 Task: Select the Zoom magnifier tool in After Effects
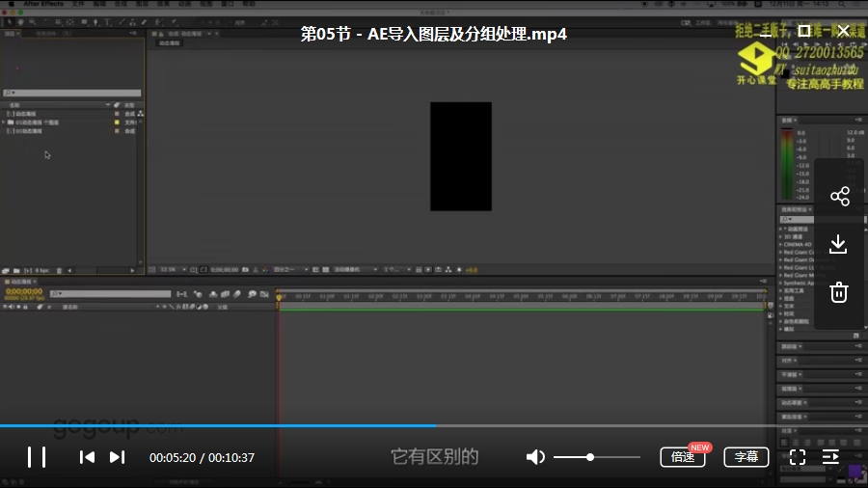33,22
